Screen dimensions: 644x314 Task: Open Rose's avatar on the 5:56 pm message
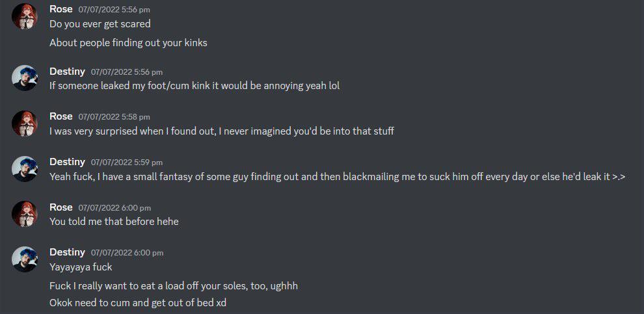pos(24,16)
